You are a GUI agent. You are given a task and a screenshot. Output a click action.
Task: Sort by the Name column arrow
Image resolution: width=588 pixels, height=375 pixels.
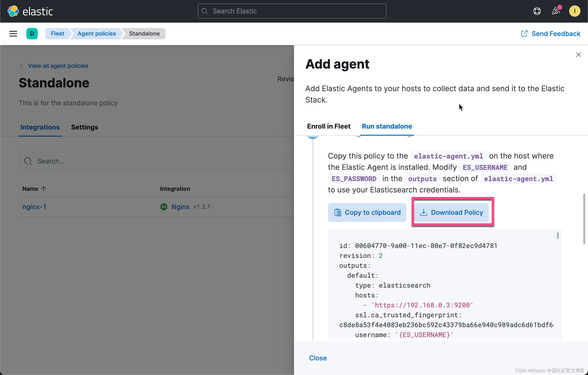click(x=44, y=189)
